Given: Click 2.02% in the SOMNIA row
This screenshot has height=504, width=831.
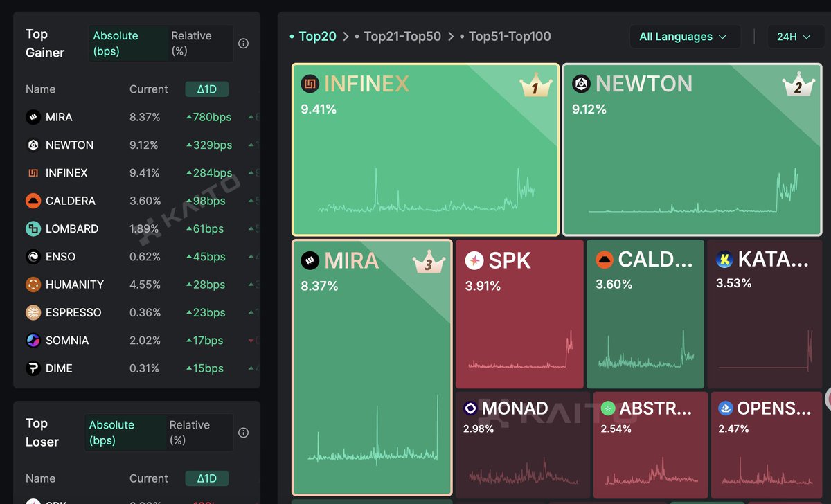Looking at the screenshot, I should tap(145, 341).
